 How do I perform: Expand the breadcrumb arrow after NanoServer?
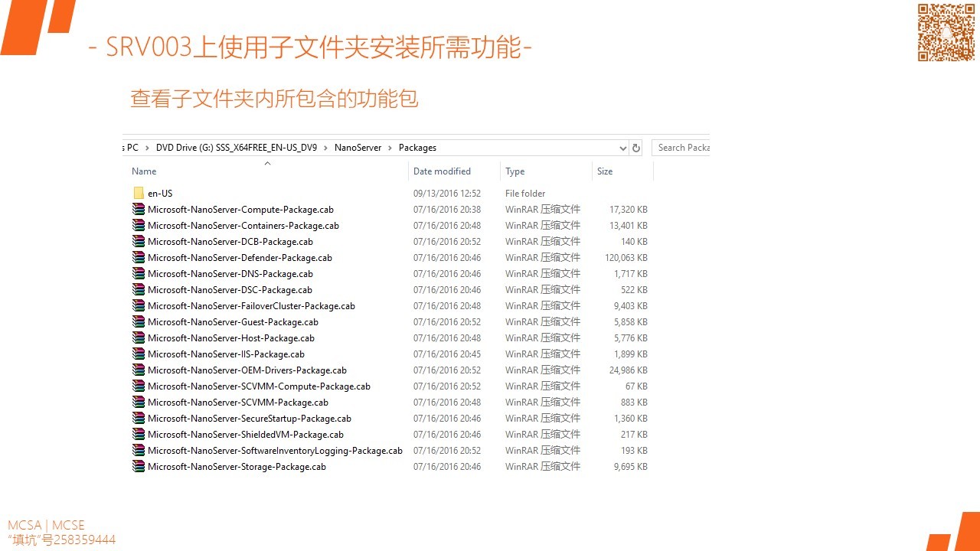pyautogui.click(x=390, y=148)
